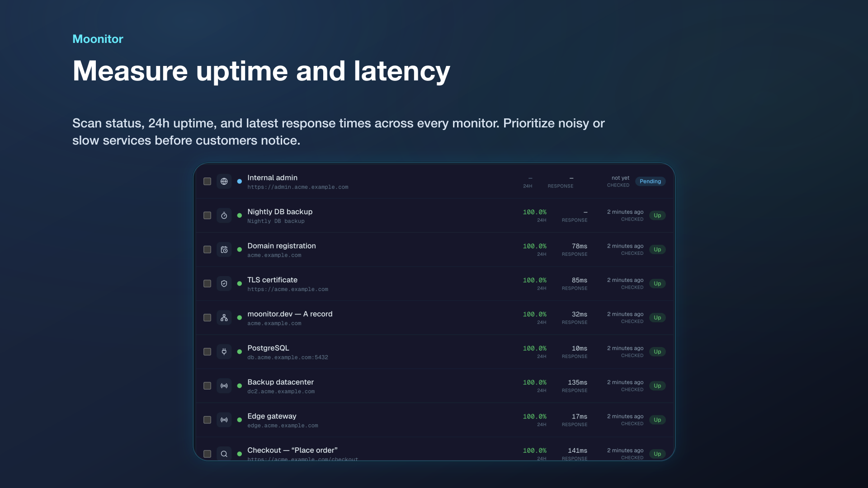Click the 10ms response value
The image size is (868, 488).
579,348
